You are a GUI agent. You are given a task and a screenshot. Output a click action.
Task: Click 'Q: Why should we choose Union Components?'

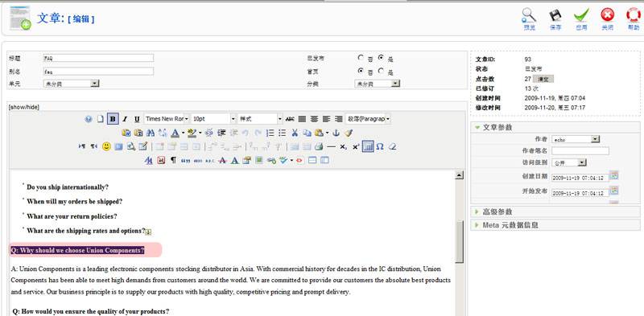[x=77, y=250]
